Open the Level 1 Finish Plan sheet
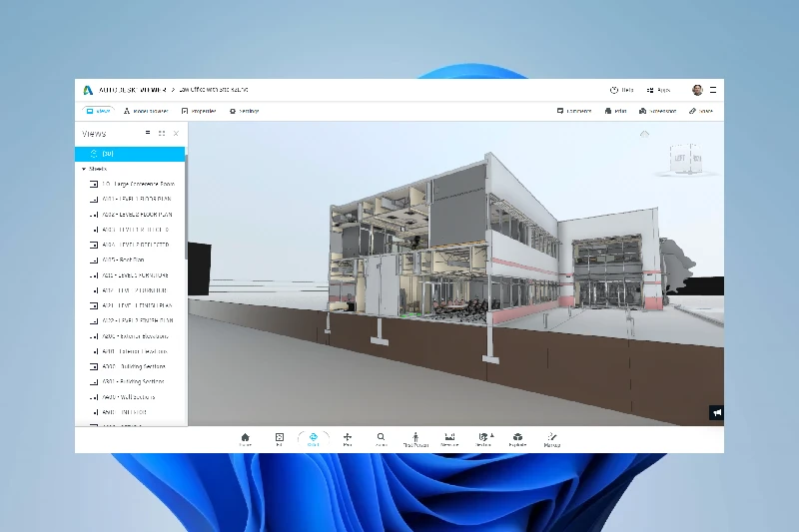This screenshot has width=799, height=532. click(x=132, y=306)
